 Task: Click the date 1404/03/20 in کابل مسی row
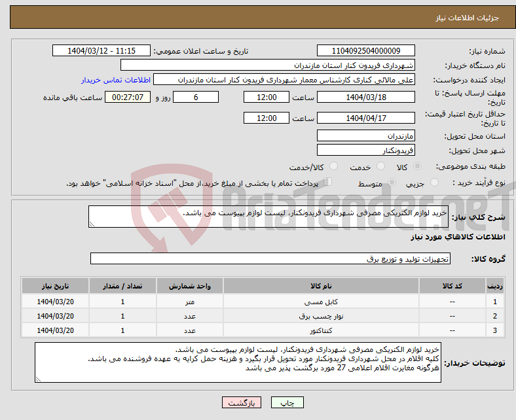click(x=55, y=302)
